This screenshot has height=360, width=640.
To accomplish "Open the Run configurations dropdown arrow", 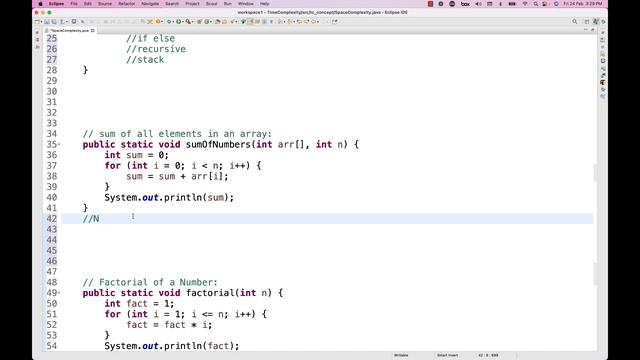I will tap(183, 21).
